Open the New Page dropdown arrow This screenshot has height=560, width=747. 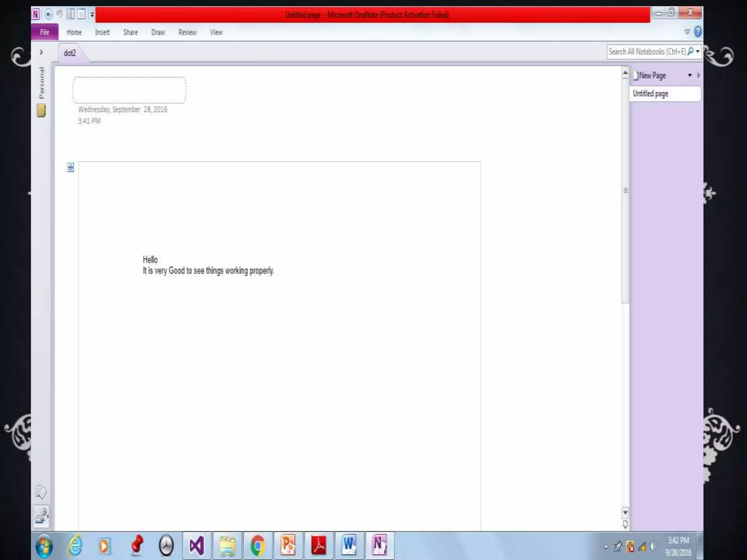(690, 75)
